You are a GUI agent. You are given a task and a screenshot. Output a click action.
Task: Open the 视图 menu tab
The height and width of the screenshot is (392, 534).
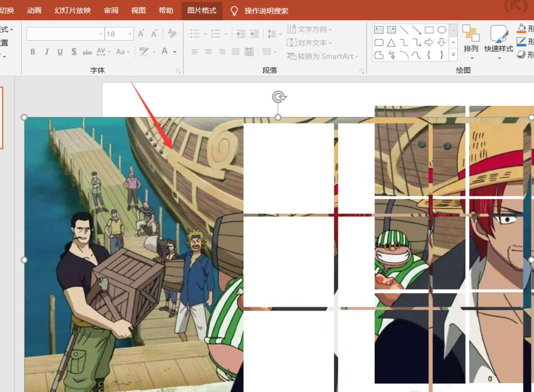pos(138,10)
